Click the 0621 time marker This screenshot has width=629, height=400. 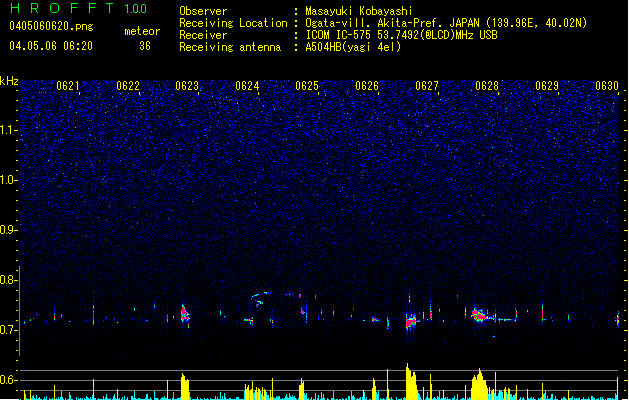(x=68, y=86)
